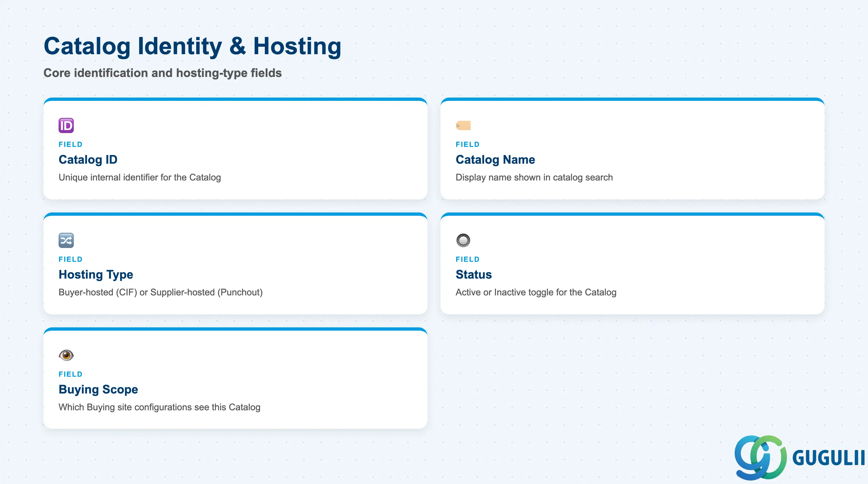Click the shuffle arrows icon on Hosting Type card
Screen dimensions: 868x484
66,240
